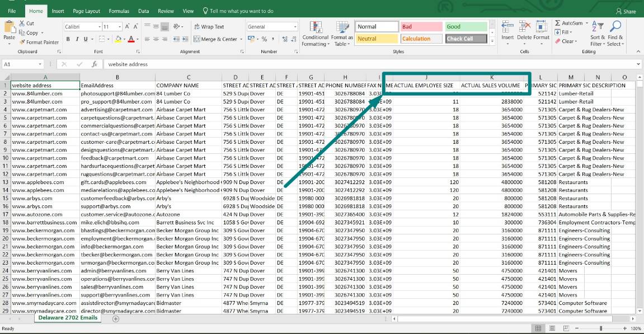This screenshot has height=334, width=644.
Task: Apply Percent style
Action: coord(265,39)
